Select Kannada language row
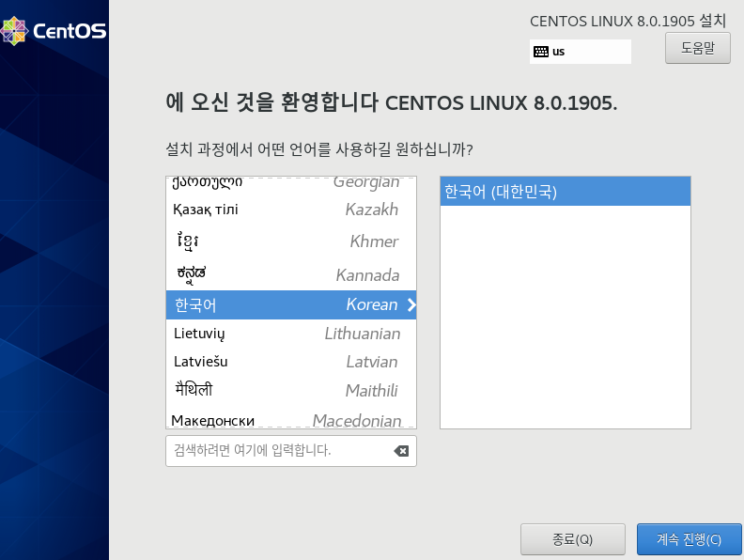The image size is (744, 560). coord(291,274)
